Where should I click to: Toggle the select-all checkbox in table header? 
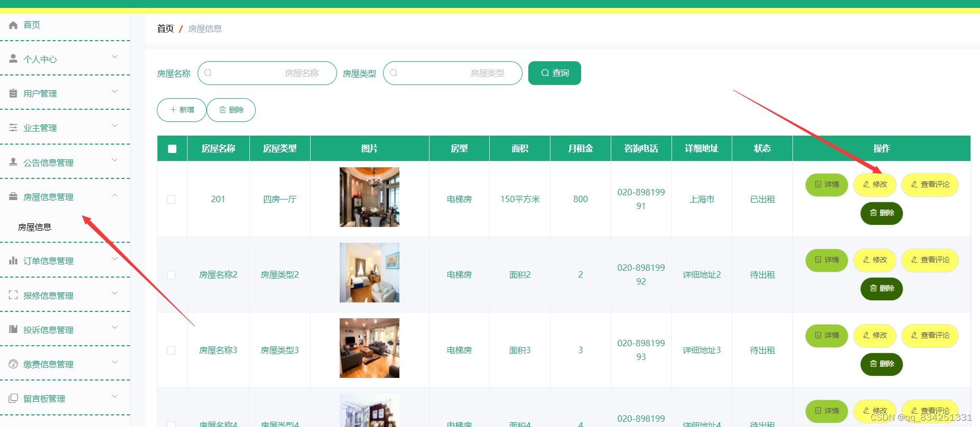click(172, 149)
